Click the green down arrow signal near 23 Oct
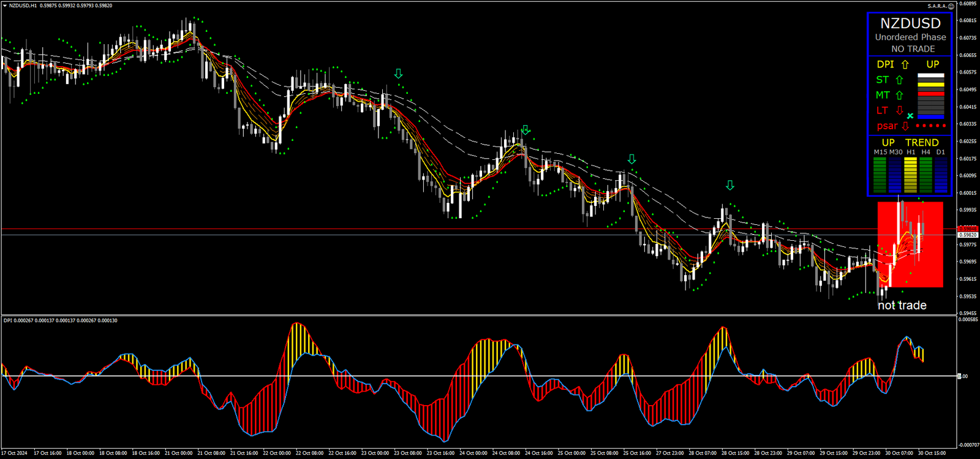 click(x=399, y=74)
